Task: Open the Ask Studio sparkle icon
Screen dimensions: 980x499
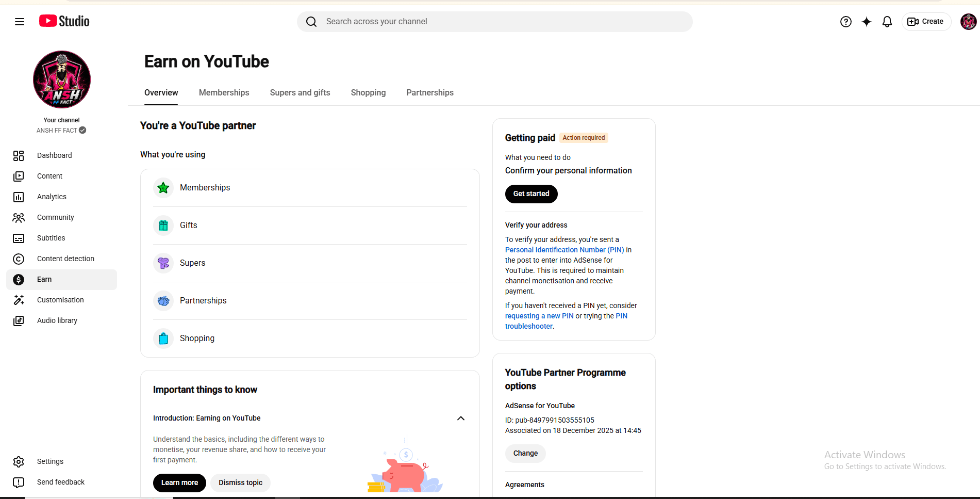Action: (867, 22)
